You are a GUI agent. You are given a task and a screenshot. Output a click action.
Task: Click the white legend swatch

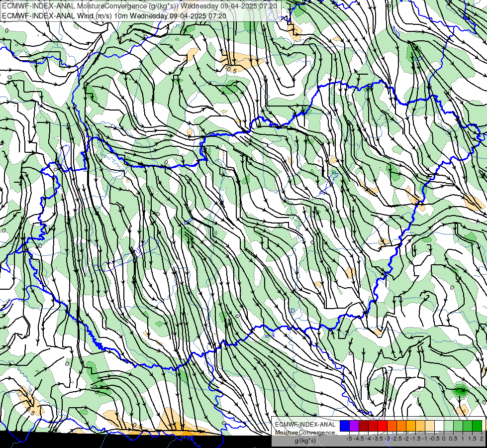[x=439, y=426]
